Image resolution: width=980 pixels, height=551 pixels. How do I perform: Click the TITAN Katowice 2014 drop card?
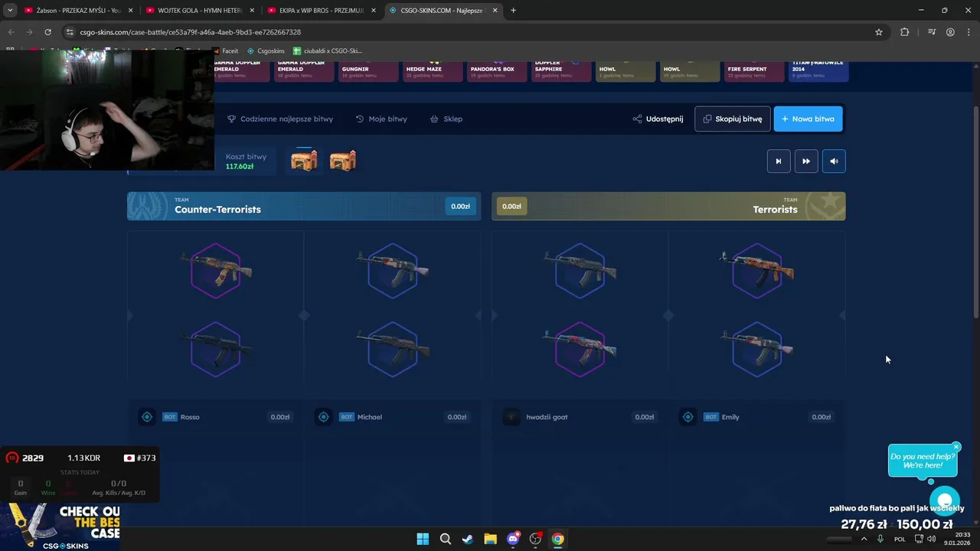click(x=818, y=70)
